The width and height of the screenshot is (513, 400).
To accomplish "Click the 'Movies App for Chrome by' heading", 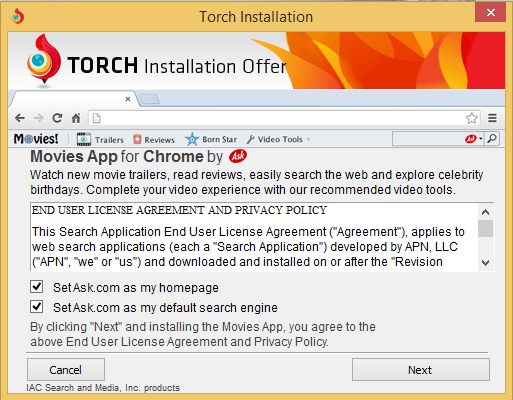I will pyautogui.click(x=126, y=156).
